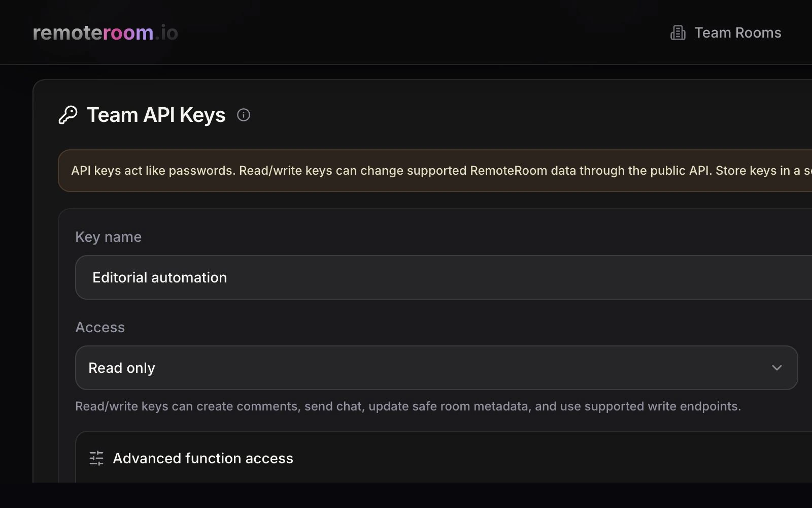Open the Access dropdown showing Read only
This screenshot has height=508, width=812.
click(x=436, y=368)
